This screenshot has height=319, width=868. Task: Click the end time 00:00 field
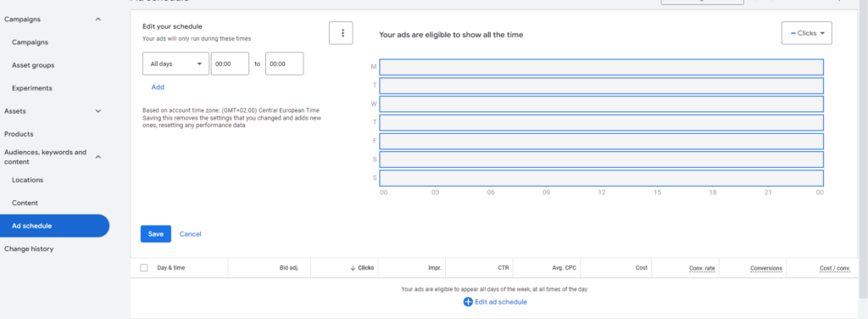[x=285, y=64]
